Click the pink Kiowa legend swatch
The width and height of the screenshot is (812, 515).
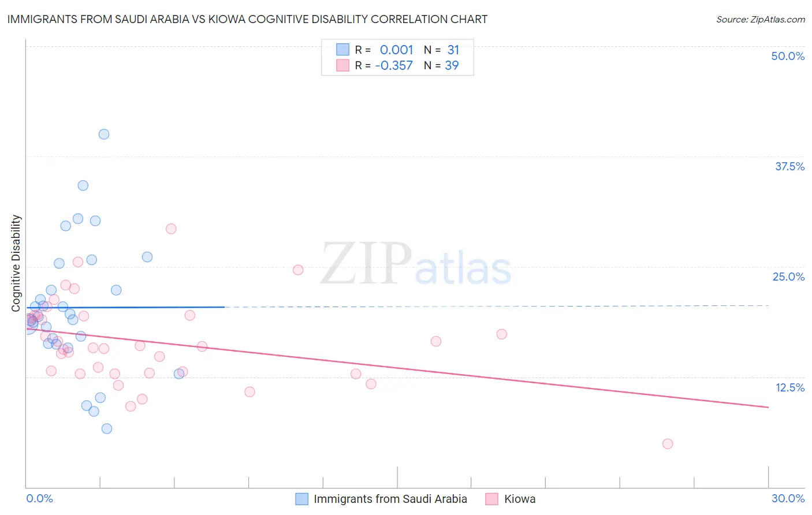(x=491, y=499)
